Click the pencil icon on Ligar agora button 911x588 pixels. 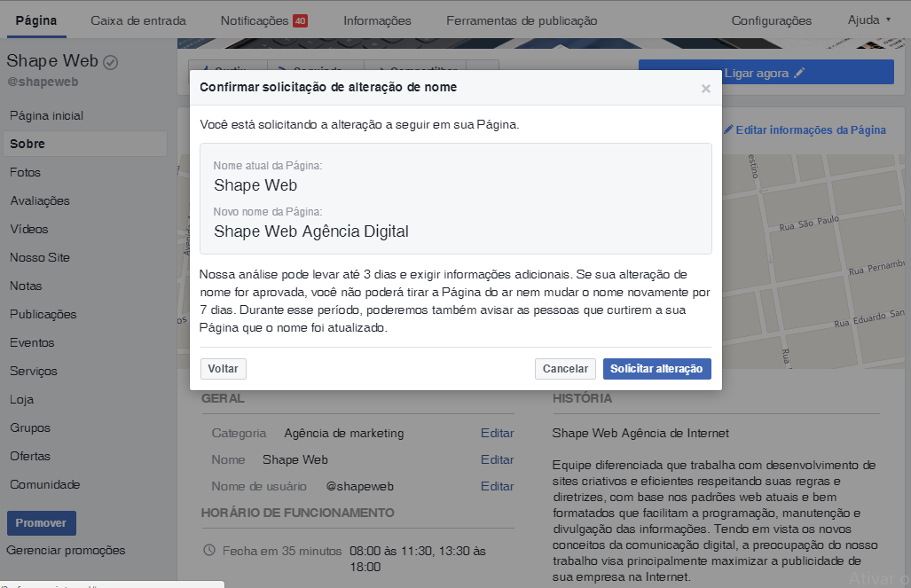click(x=799, y=74)
